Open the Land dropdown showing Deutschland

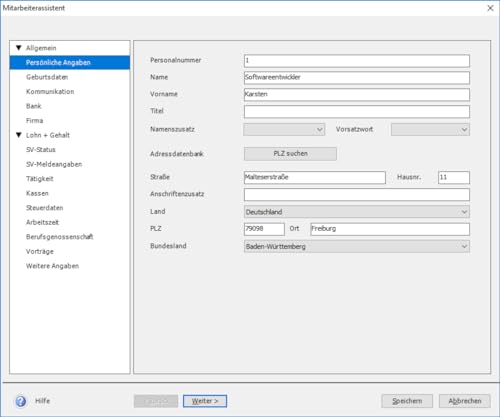coord(357,212)
